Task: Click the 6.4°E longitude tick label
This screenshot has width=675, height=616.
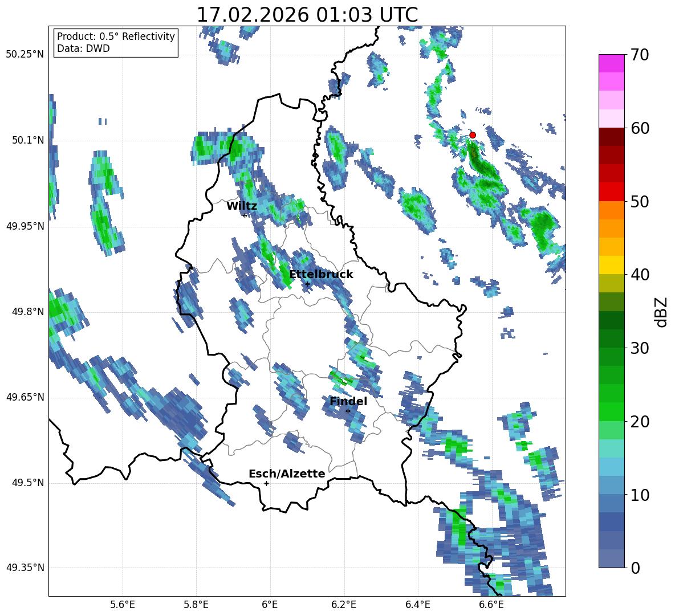Action: 417,605
